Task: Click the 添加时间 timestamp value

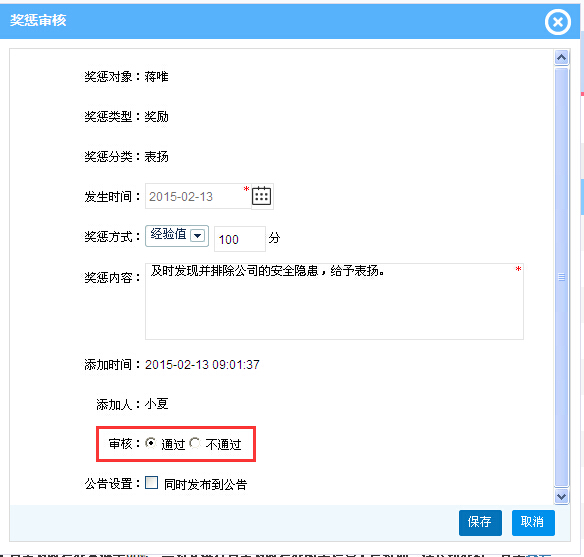Action: click(202, 365)
